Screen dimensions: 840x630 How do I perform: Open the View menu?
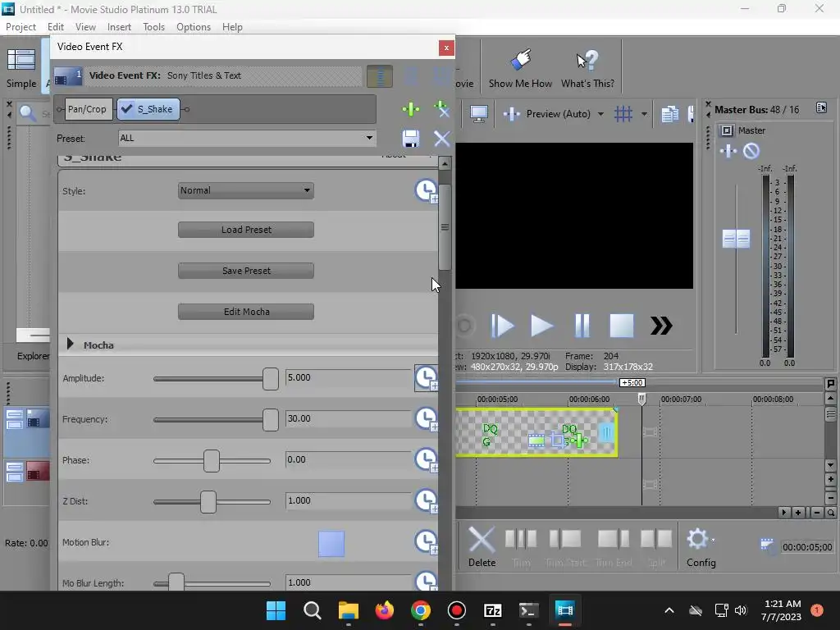pos(85,27)
